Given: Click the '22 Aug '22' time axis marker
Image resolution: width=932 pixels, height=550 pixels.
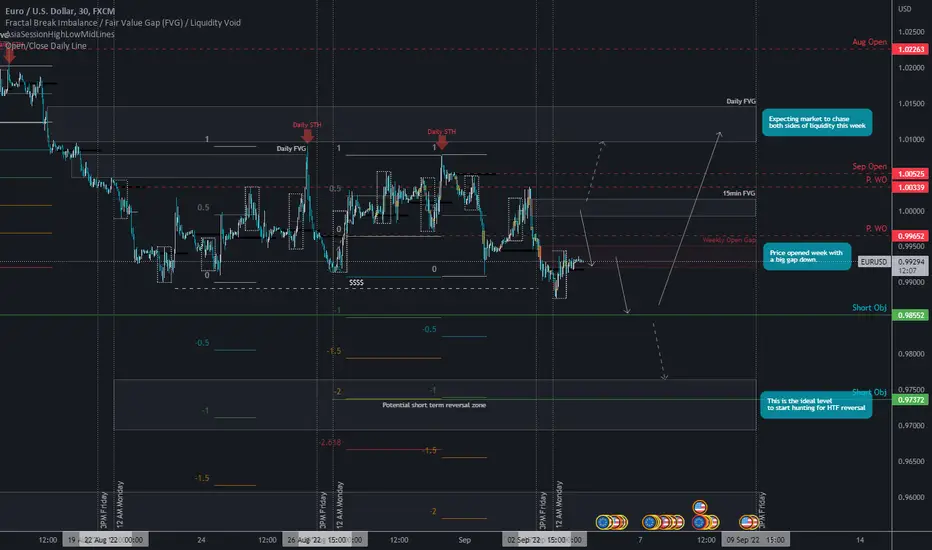Looking at the screenshot, I should tap(105, 540).
